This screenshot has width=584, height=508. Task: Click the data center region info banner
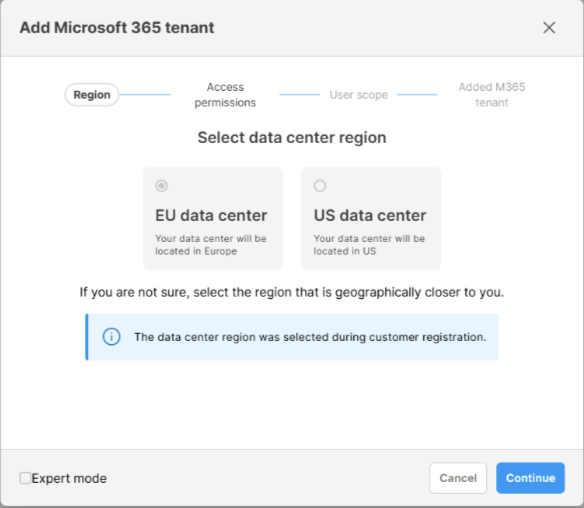(x=292, y=337)
